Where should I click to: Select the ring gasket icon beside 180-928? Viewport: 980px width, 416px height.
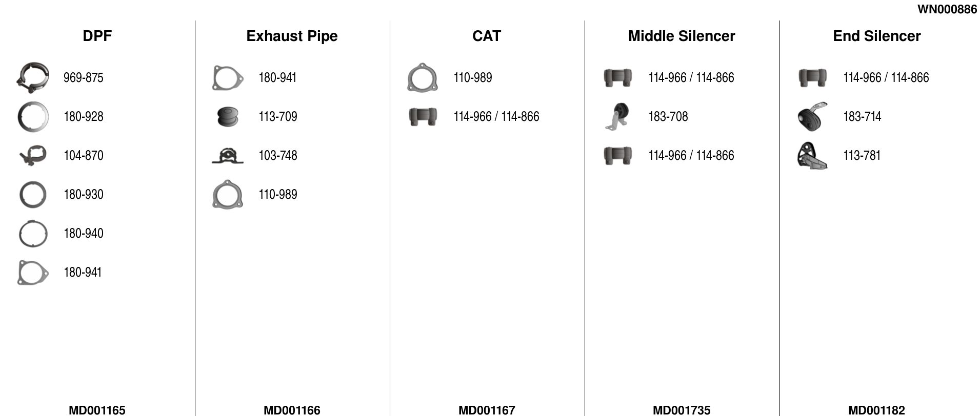pos(33,117)
